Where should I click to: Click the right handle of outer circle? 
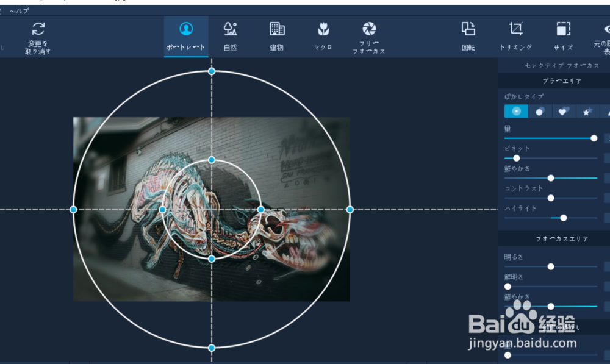(x=350, y=210)
